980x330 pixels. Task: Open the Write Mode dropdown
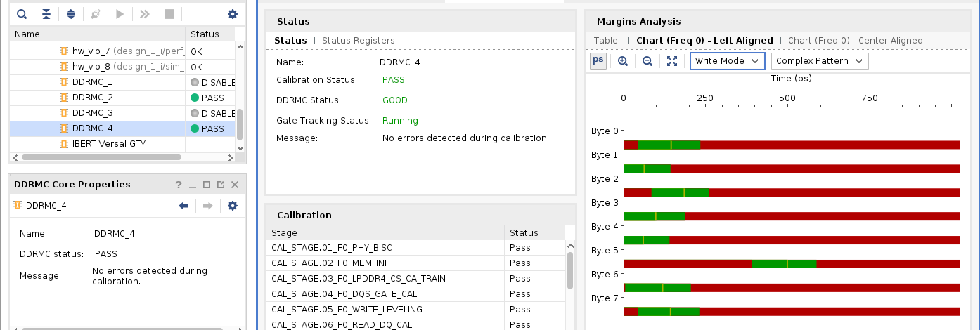point(727,61)
